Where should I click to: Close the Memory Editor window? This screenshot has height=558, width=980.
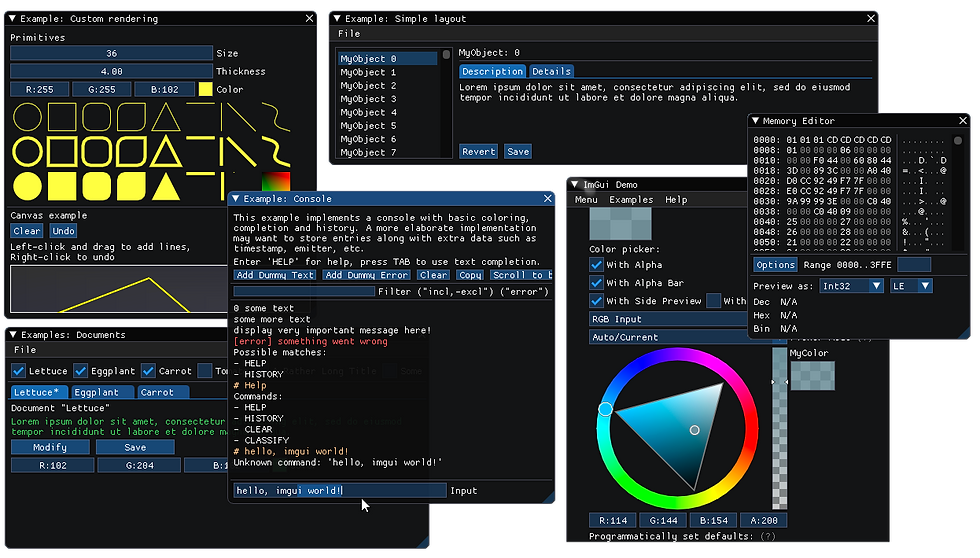point(962,121)
